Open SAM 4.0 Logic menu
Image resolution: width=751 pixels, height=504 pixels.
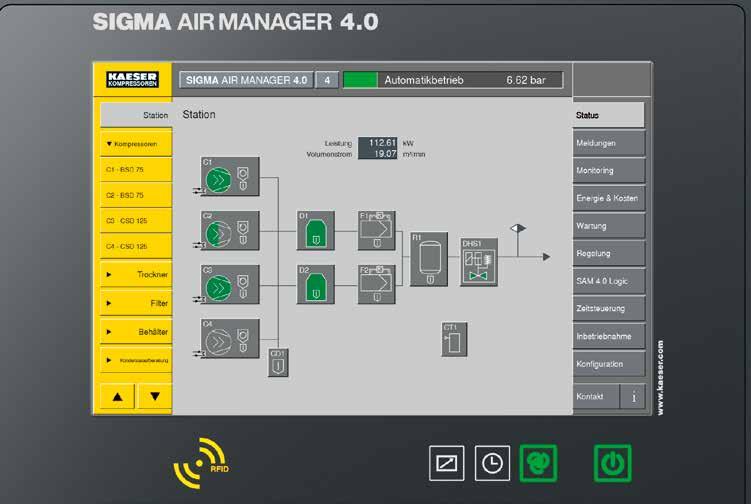coord(609,281)
